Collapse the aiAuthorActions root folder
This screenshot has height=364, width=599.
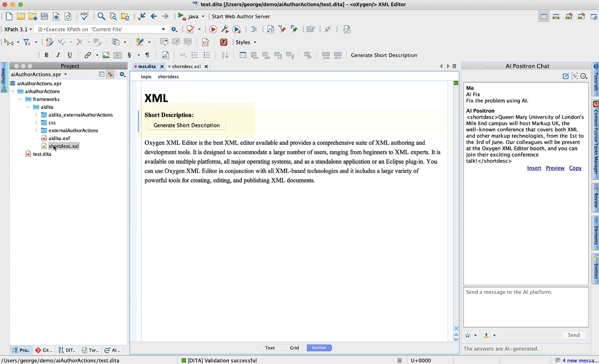12,91
